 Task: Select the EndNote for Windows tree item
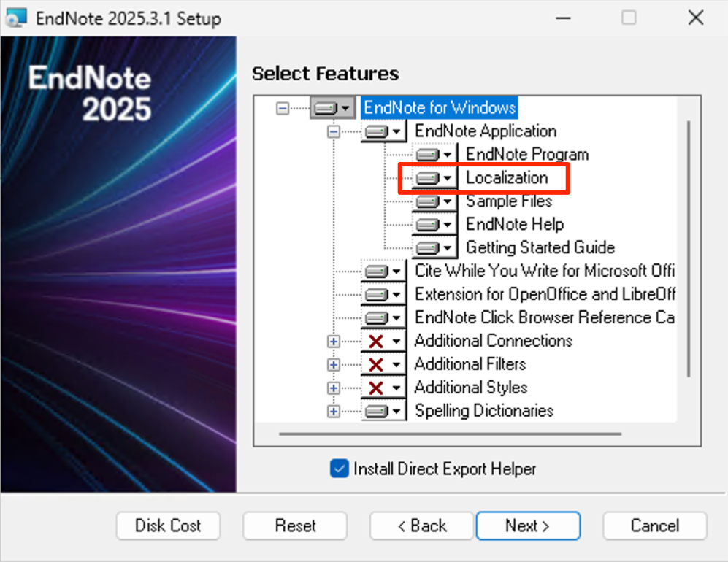point(440,108)
